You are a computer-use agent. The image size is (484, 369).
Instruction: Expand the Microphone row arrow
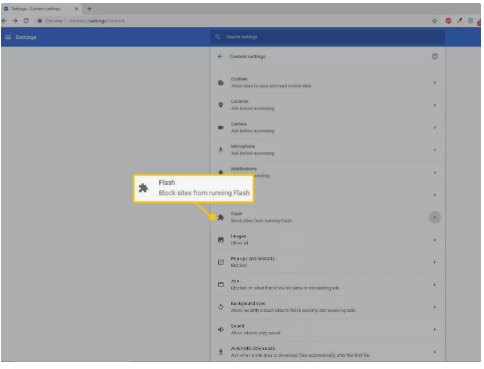[435, 150]
